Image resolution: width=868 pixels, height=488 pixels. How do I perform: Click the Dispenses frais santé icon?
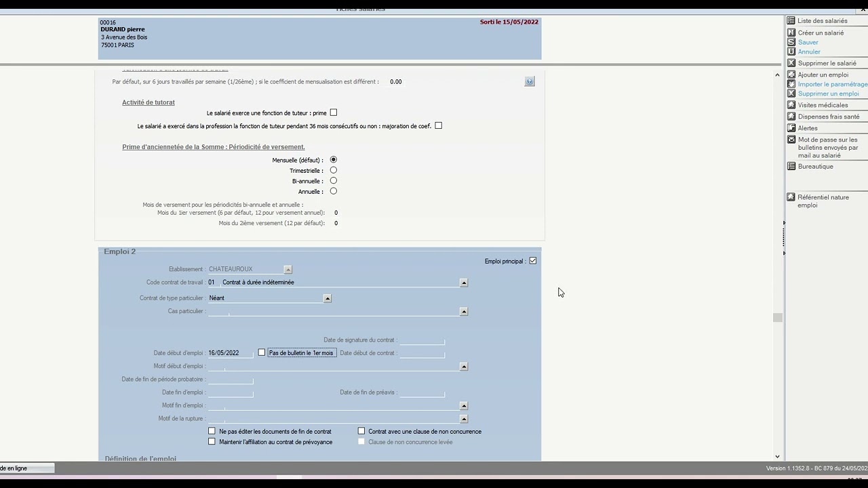(791, 117)
